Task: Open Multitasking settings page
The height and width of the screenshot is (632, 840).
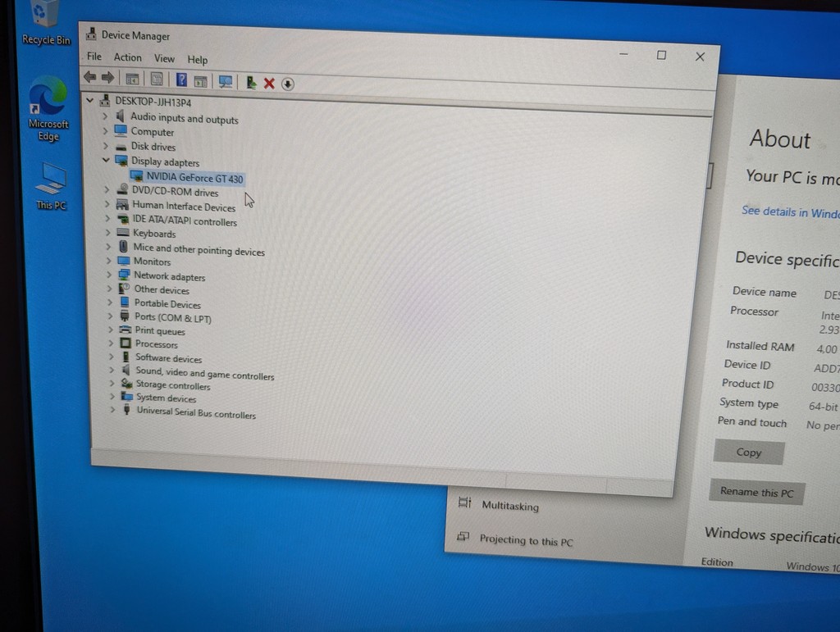Action: click(x=510, y=506)
